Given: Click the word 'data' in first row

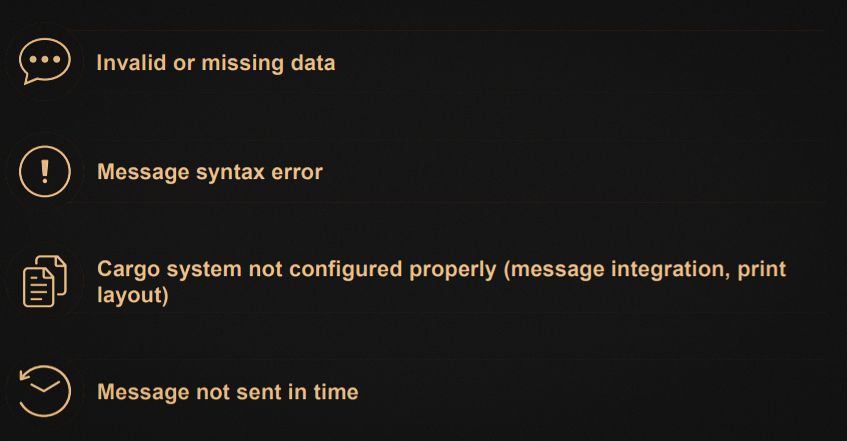Looking at the screenshot, I should [313, 63].
